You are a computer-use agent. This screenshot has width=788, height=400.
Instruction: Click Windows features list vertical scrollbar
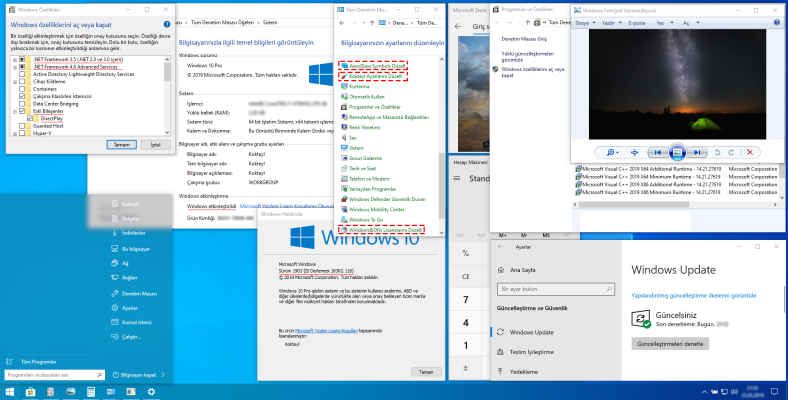point(167,96)
